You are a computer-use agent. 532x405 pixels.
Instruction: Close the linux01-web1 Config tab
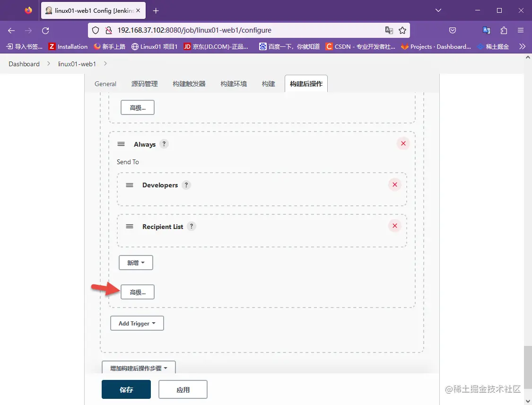click(x=138, y=10)
